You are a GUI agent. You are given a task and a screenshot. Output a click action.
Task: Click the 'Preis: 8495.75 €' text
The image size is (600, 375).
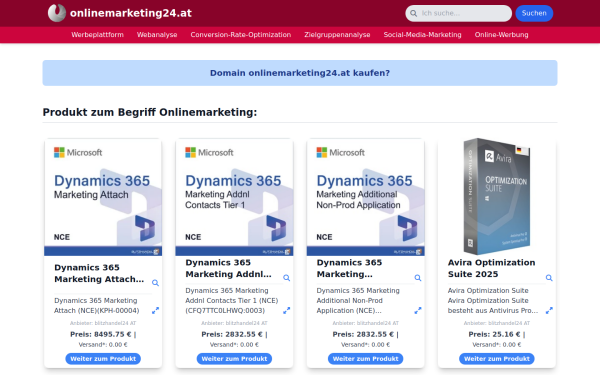[101, 334]
